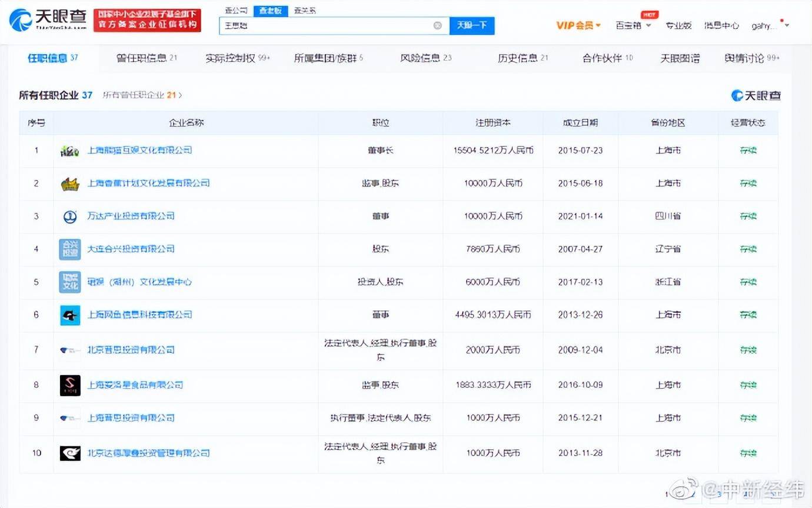Click into the search input field
Viewport: 812px width, 508px height.
(327, 25)
